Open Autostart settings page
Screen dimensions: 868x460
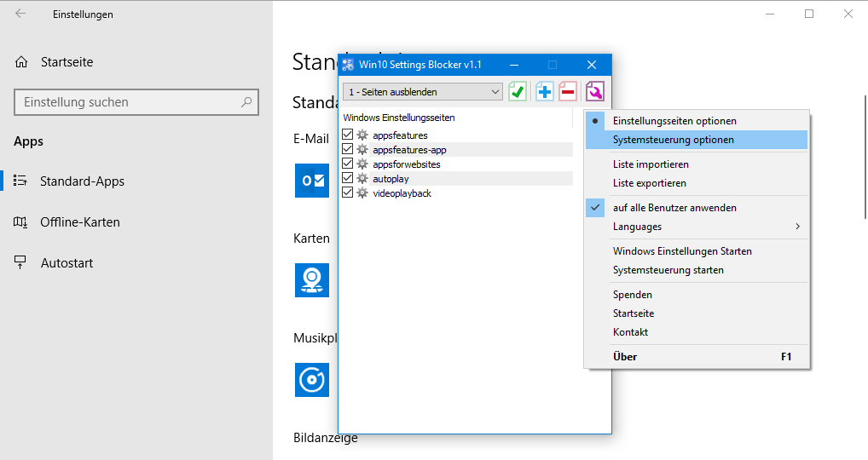[x=67, y=263]
